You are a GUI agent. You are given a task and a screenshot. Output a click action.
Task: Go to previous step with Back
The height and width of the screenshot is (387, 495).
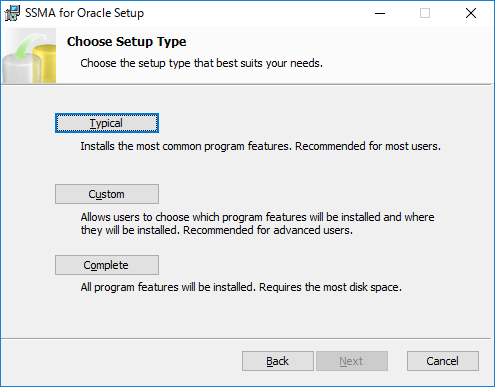click(278, 361)
